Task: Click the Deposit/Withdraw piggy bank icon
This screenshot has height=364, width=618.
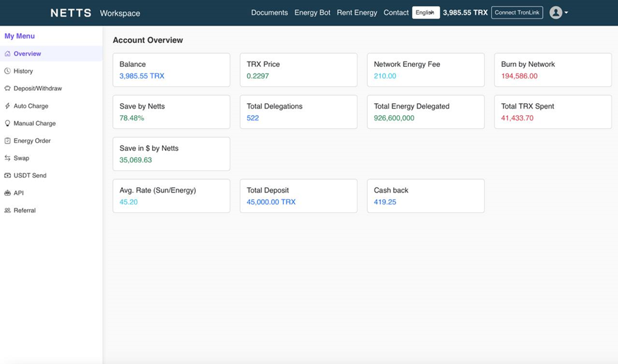Action: (7, 88)
